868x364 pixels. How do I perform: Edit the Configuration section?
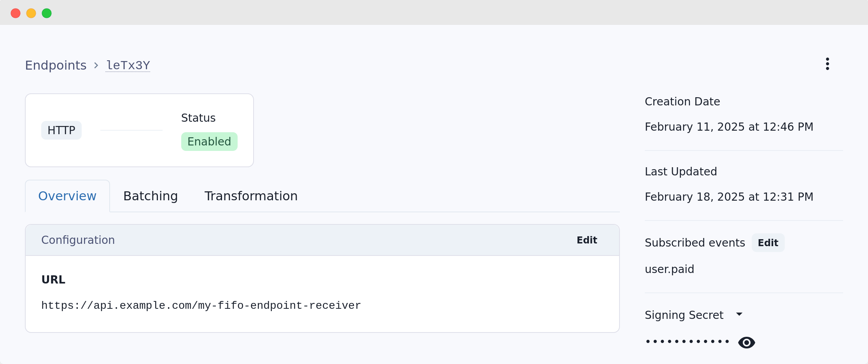[587, 240]
